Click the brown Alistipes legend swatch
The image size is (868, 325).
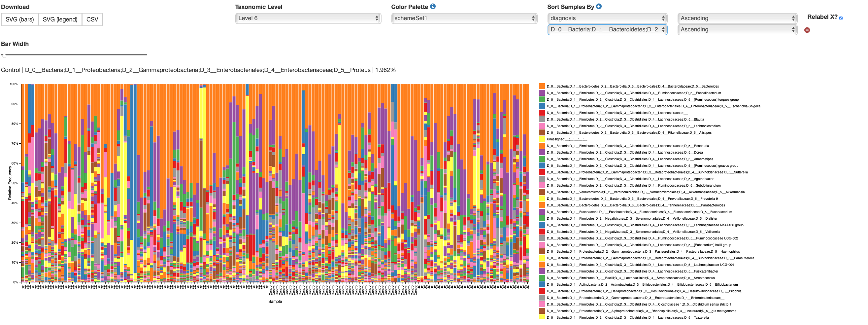pos(542,132)
